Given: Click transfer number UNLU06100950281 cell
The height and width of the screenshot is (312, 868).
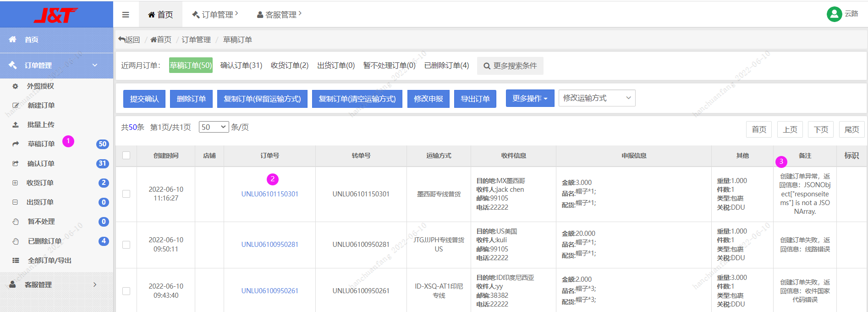Looking at the screenshot, I should click(361, 245).
